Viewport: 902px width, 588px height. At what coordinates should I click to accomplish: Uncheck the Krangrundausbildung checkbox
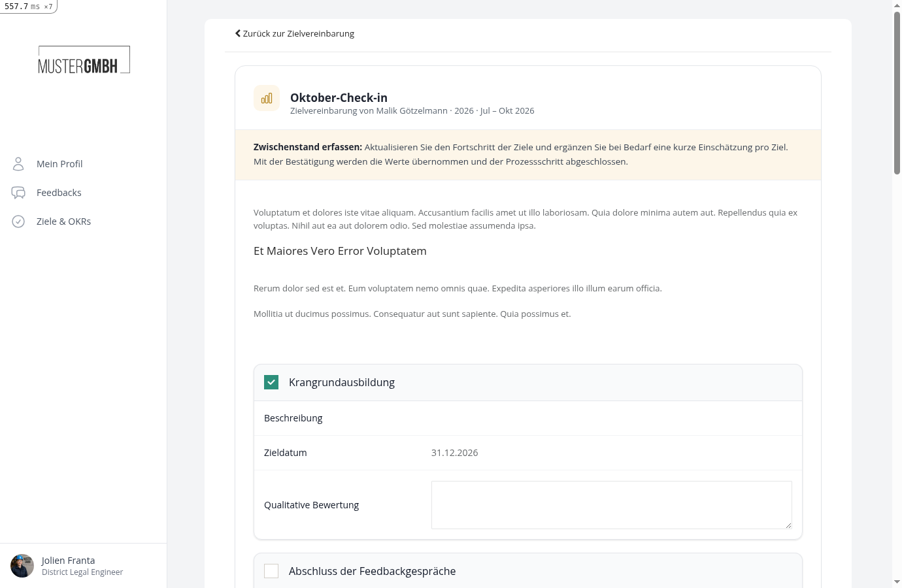271,382
